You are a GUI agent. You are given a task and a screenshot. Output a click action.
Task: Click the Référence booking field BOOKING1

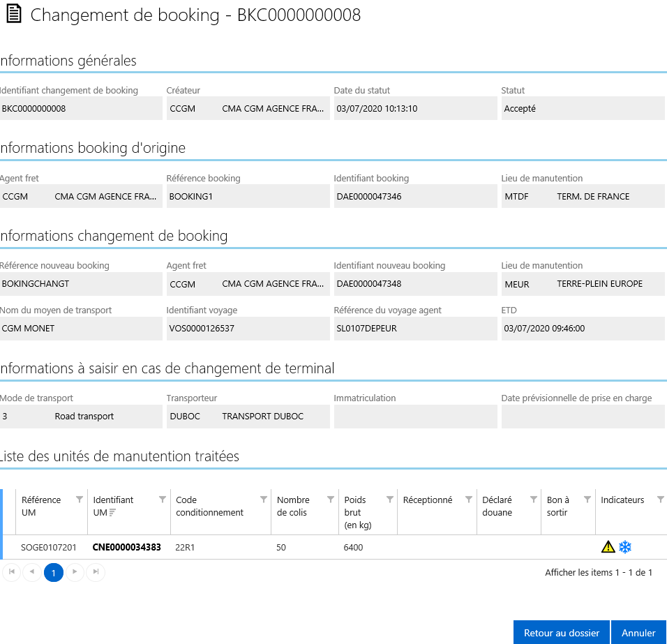pyautogui.click(x=248, y=196)
